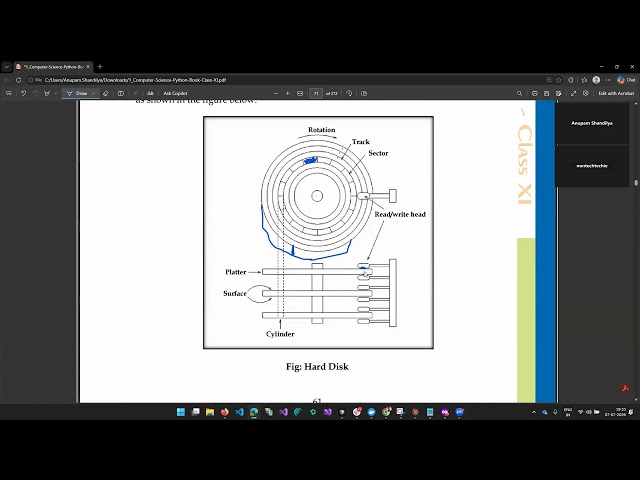Select the Computer-Science-Python-Book PDF tab
Image resolution: width=640 pixels, height=480 pixels.
pos(52,67)
